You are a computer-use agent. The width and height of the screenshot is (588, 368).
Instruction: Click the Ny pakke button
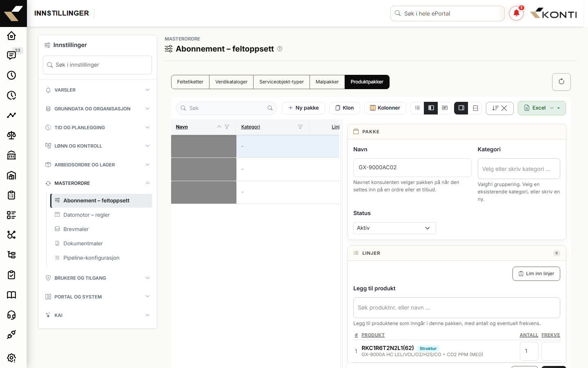[303, 108]
